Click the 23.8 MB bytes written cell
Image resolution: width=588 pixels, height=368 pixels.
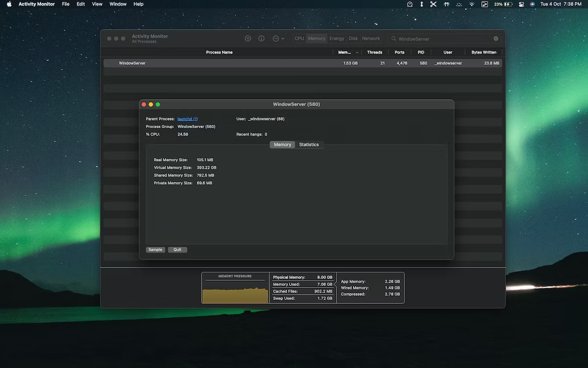click(x=491, y=63)
